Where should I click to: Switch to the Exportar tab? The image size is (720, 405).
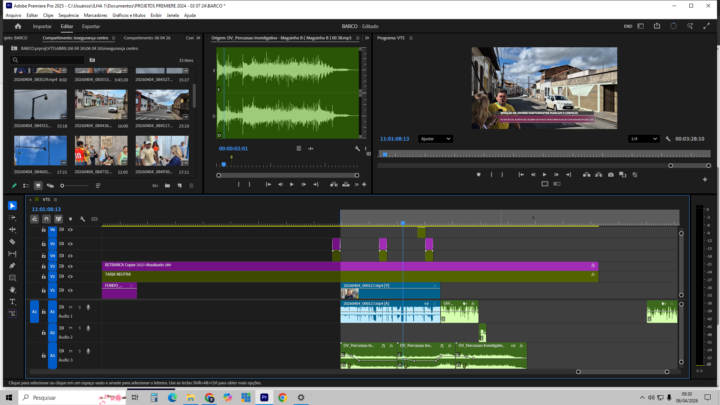pyautogui.click(x=90, y=26)
